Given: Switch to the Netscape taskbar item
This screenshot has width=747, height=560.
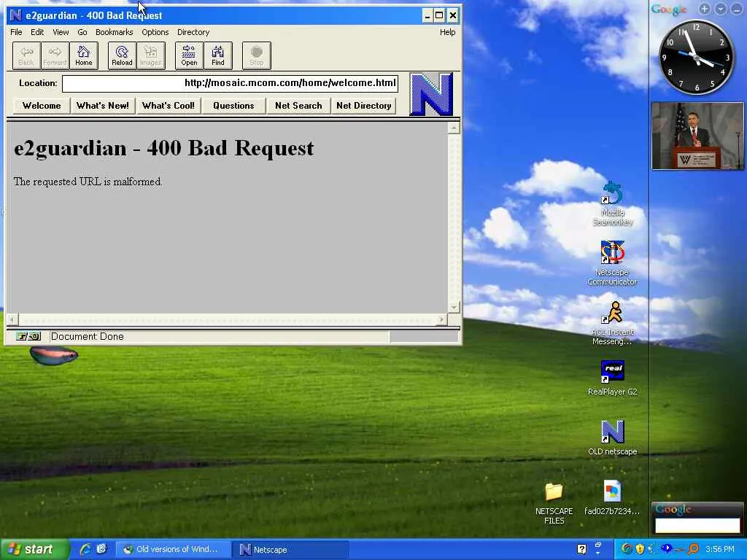Looking at the screenshot, I should click(x=290, y=550).
